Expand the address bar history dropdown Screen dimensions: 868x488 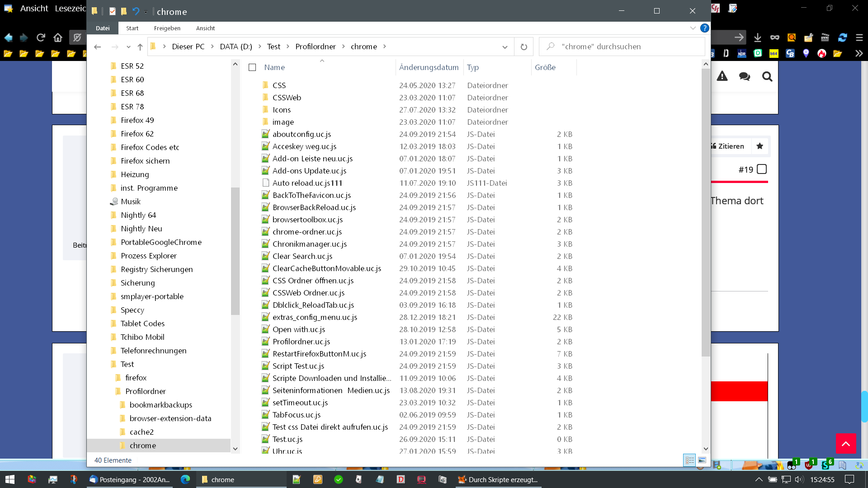[505, 47]
